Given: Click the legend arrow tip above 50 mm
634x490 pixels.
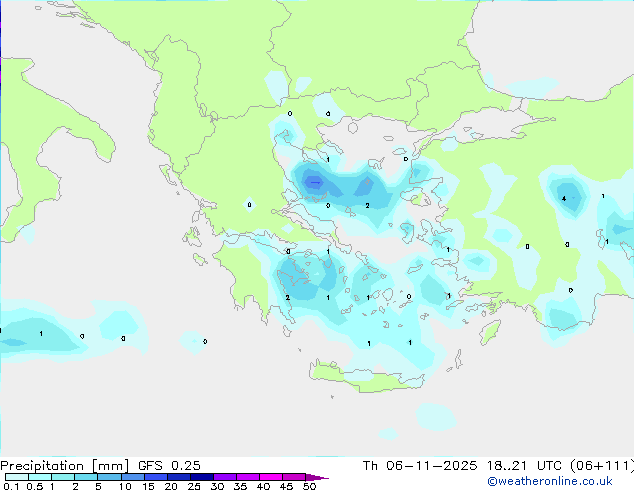Looking at the screenshot, I should (x=317, y=477).
